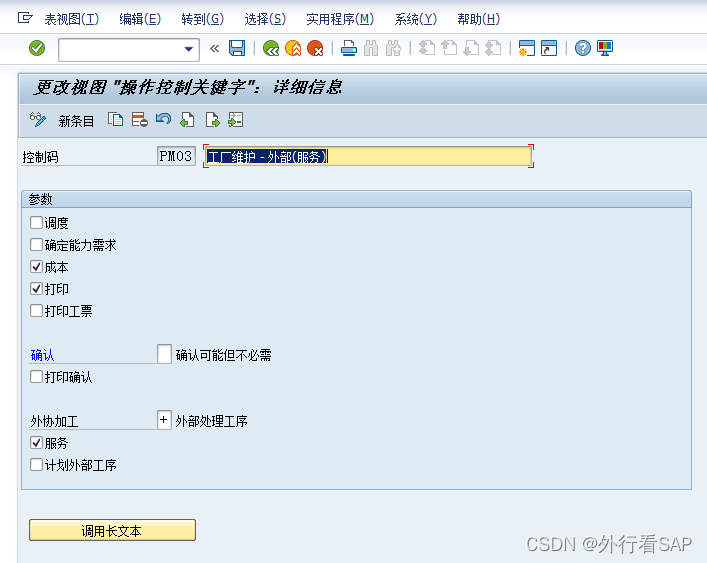The width and height of the screenshot is (707, 563).
Task: Enable the 打印确认 checkbox
Action: 37,376
